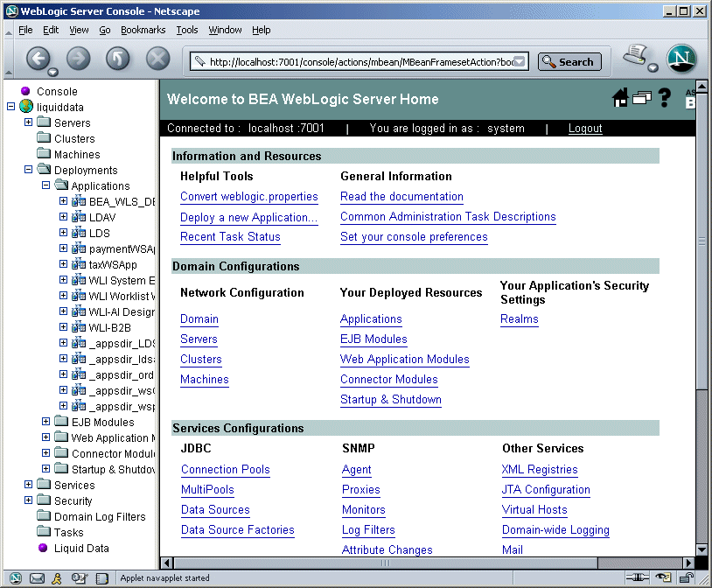Click the Reload page button
This screenshot has height=588, width=712.
pos(117,59)
